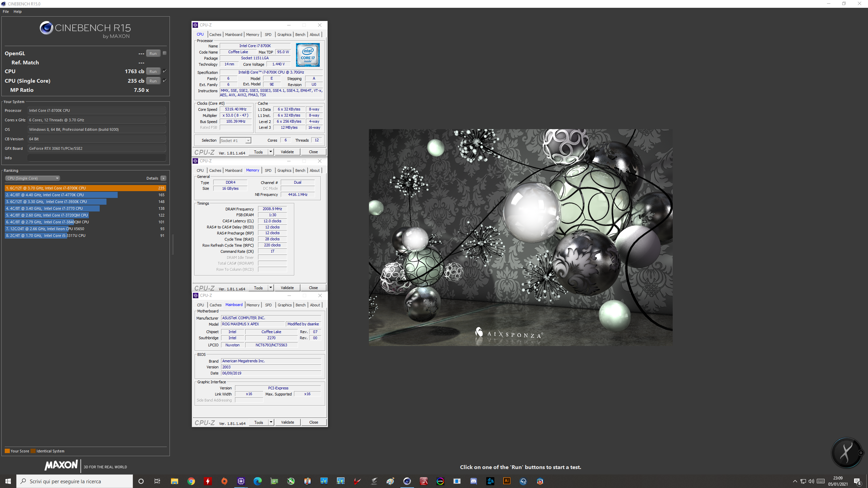Open the floating X overlay widget
The height and width of the screenshot is (488, 868).
tap(846, 453)
